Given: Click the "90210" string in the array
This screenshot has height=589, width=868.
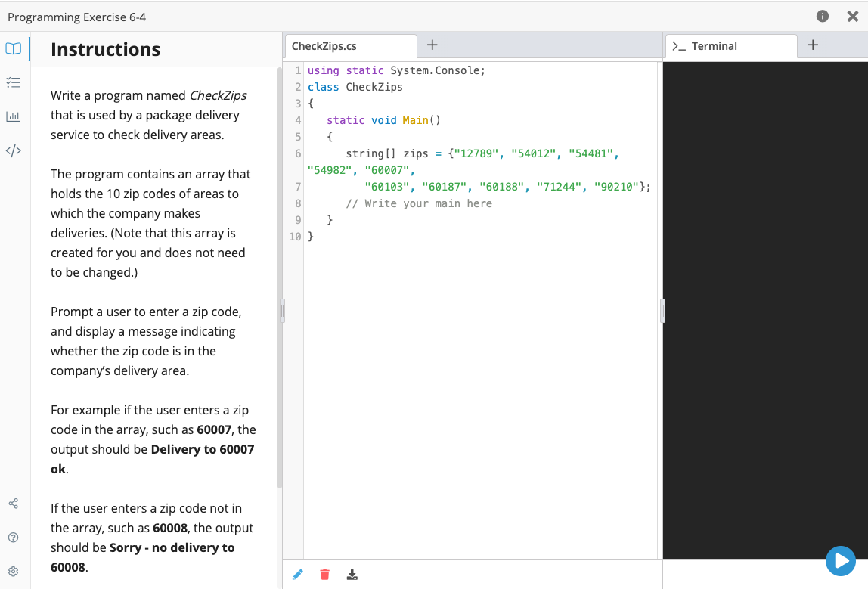Looking at the screenshot, I should coord(616,187).
